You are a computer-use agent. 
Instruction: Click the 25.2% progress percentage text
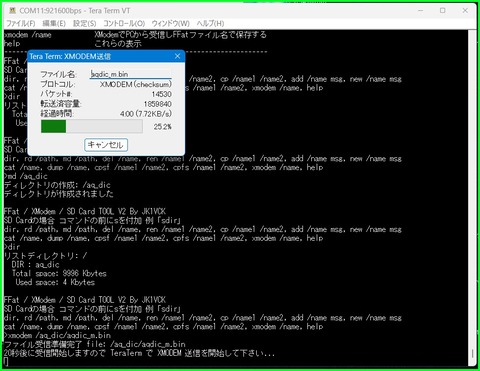coord(163,127)
